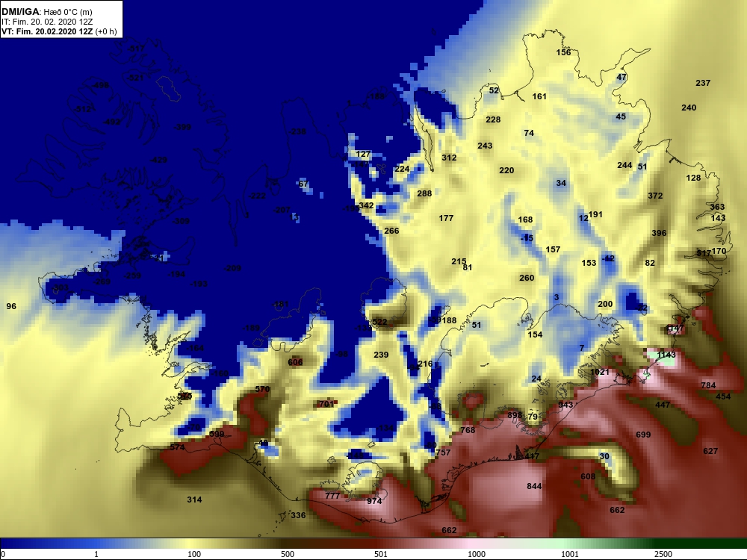747x560 pixels.
Task: Click the map value 200
Action: [x=606, y=305]
